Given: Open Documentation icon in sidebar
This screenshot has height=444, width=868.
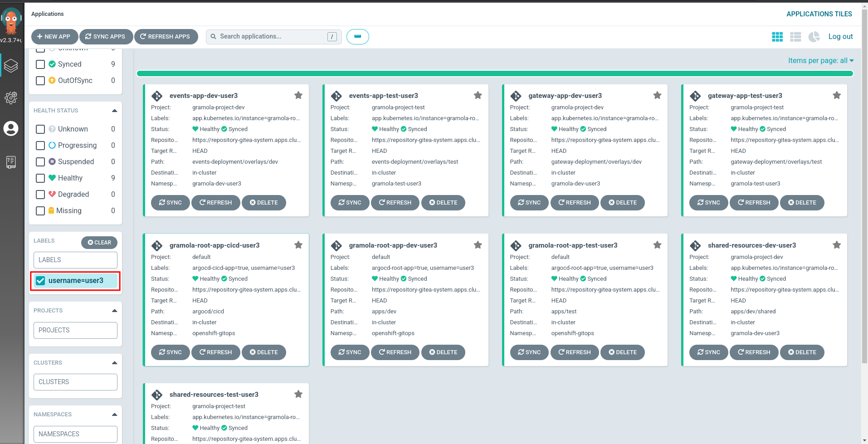Looking at the screenshot, I should click(x=11, y=162).
